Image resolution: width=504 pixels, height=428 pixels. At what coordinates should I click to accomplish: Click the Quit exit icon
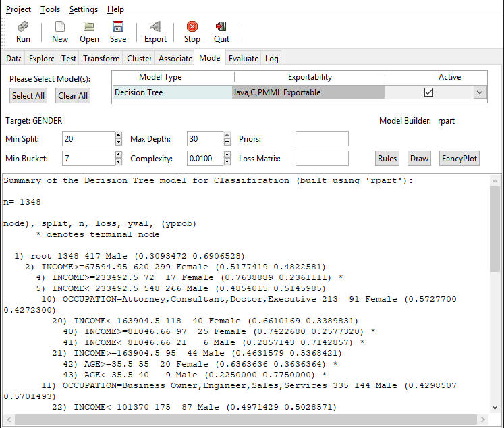(221, 26)
